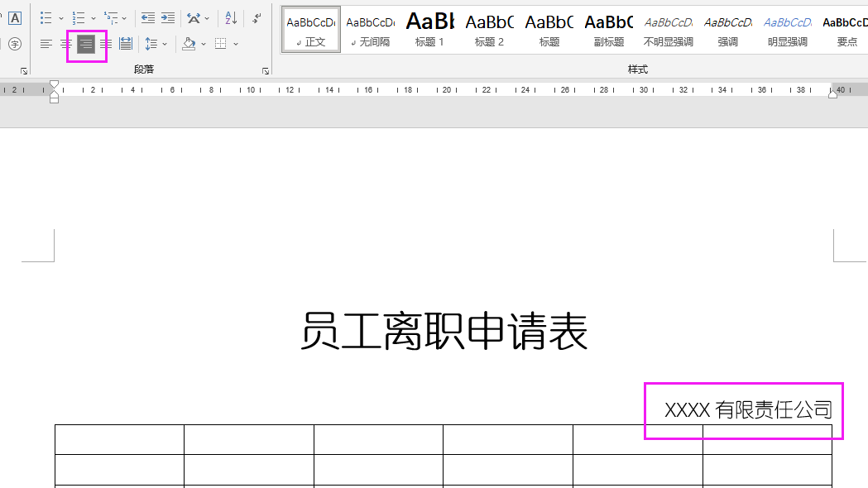Open the shading color dropdown

click(x=203, y=44)
